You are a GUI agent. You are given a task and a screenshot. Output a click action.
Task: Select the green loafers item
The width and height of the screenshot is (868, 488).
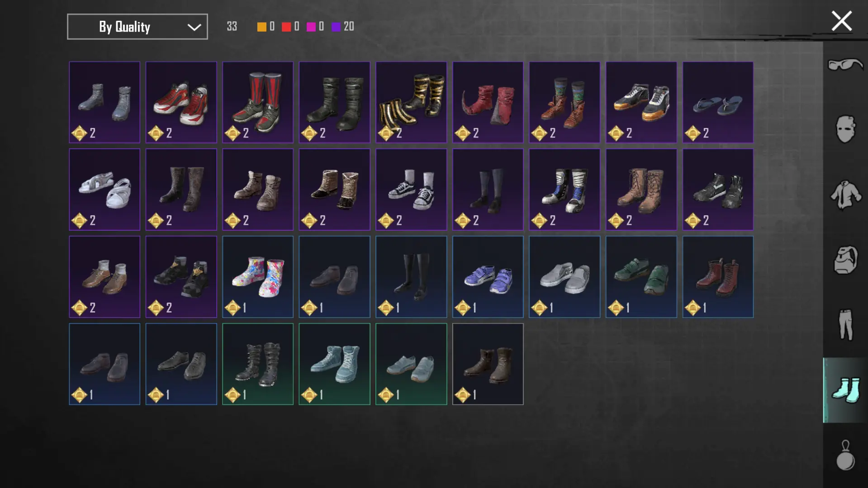641,277
